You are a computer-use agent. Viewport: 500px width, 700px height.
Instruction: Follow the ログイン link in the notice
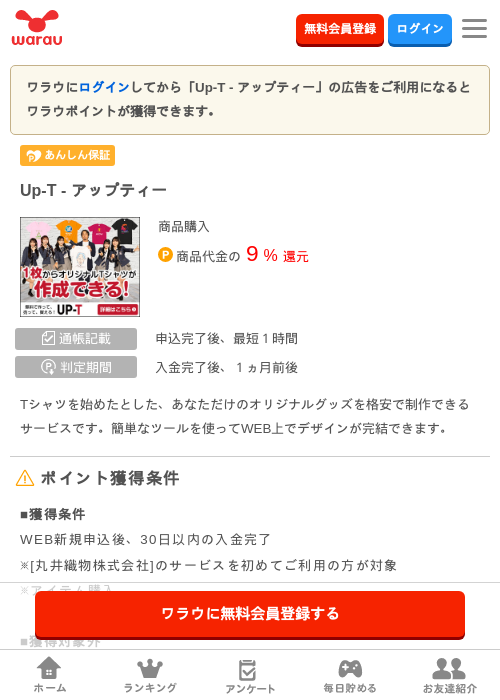[x=104, y=87]
